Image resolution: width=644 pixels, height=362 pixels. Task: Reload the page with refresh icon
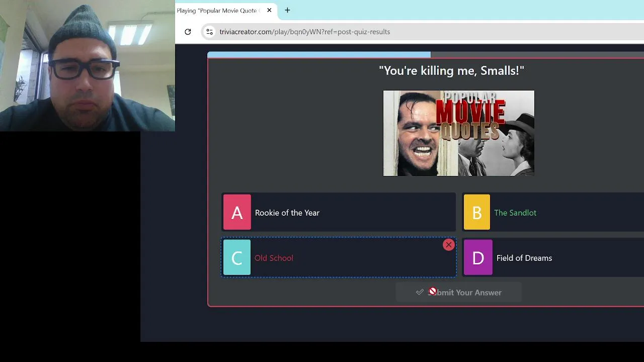pyautogui.click(x=188, y=32)
